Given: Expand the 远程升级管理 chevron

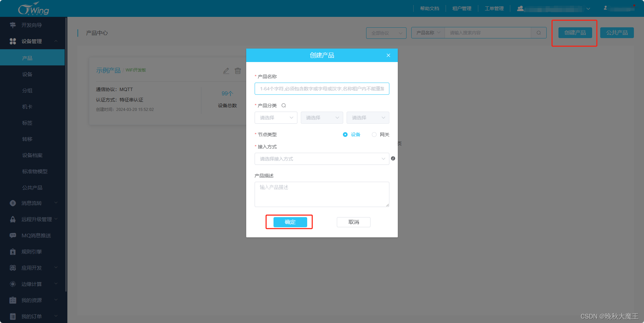Looking at the screenshot, I should pos(56,219).
